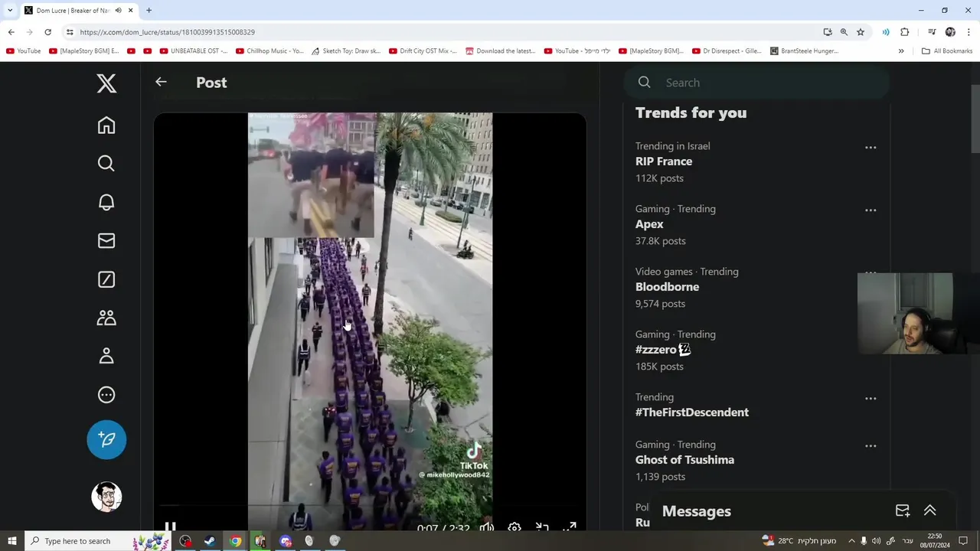Image resolution: width=980 pixels, height=551 pixels.
Task: Open the More circle menu icon
Action: point(106,395)
